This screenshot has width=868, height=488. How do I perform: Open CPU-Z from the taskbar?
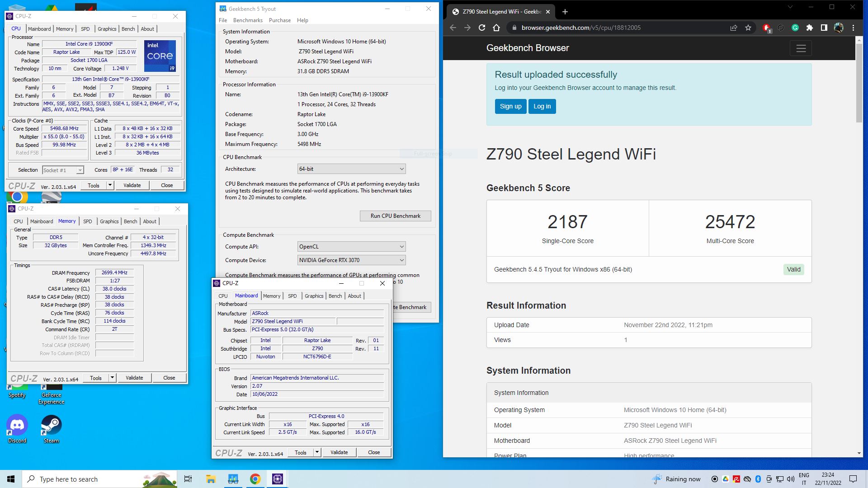[278, 479]
